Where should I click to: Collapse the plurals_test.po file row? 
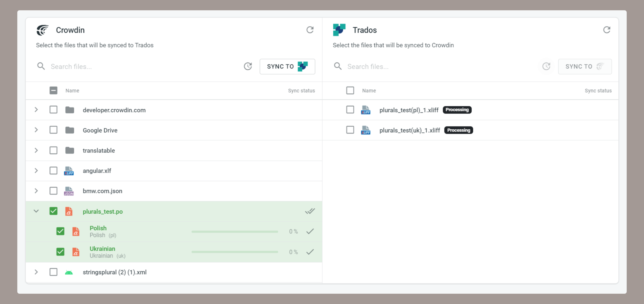(x=36, y=211)
